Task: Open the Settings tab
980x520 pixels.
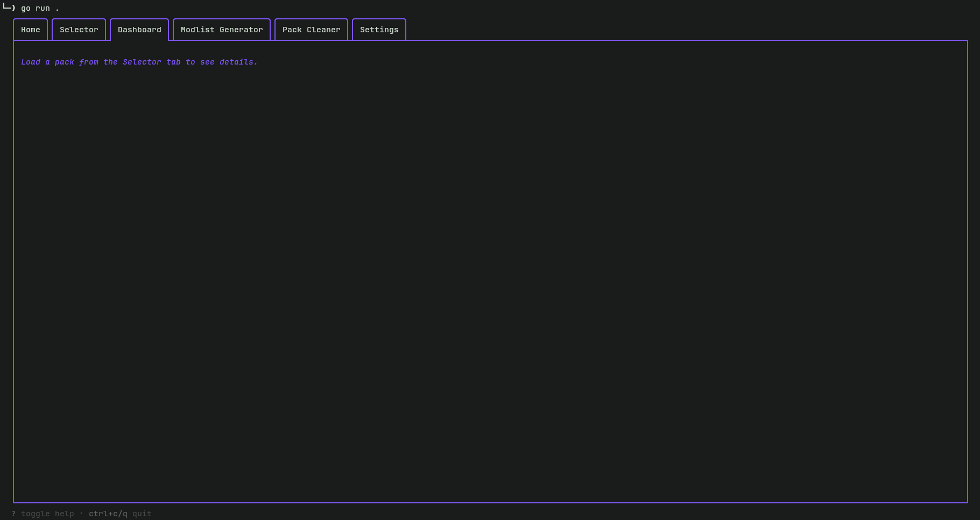Action: (x=379, y=30)
